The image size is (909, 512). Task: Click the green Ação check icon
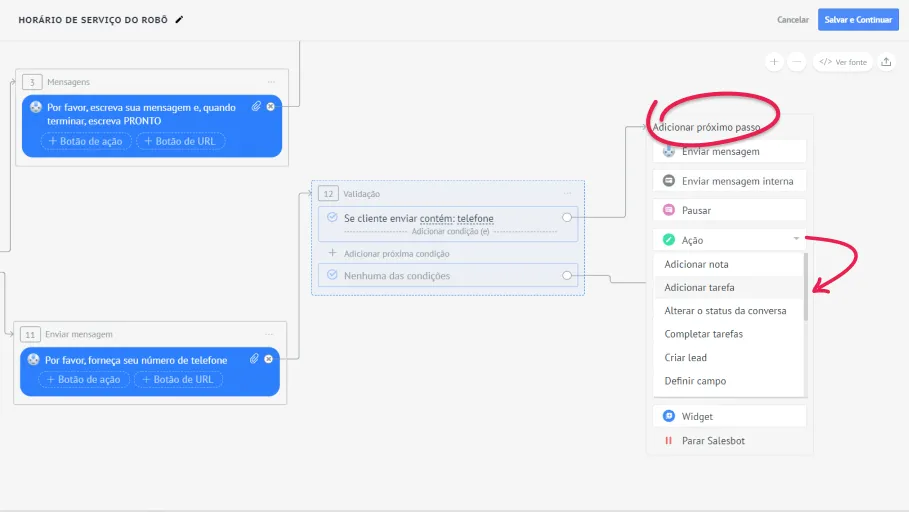669,239
